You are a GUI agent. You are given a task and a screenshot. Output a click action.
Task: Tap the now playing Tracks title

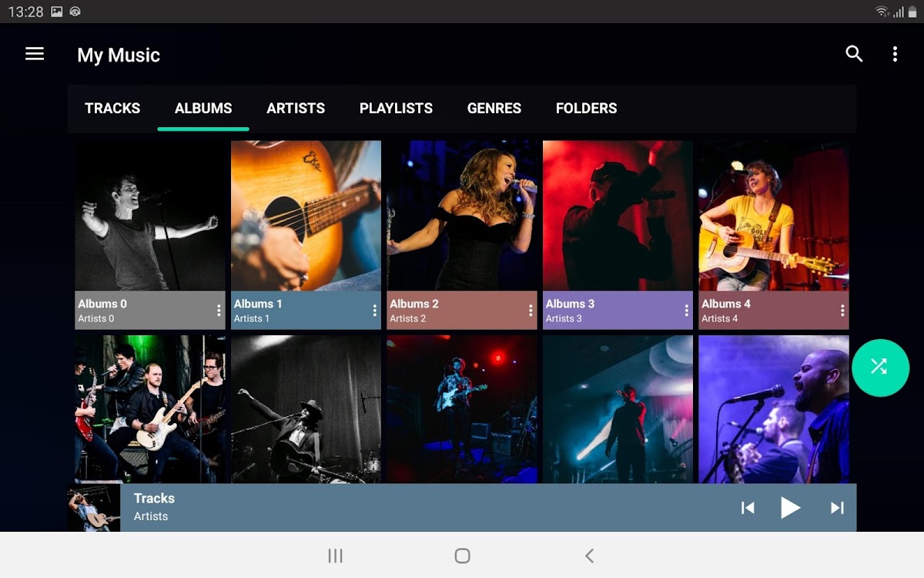[154, 499]
